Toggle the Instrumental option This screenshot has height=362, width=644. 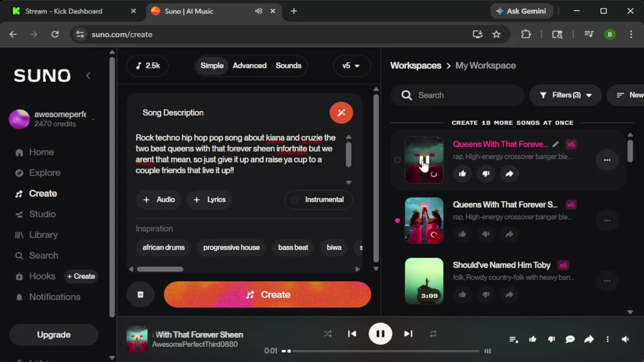click(318, 200)
